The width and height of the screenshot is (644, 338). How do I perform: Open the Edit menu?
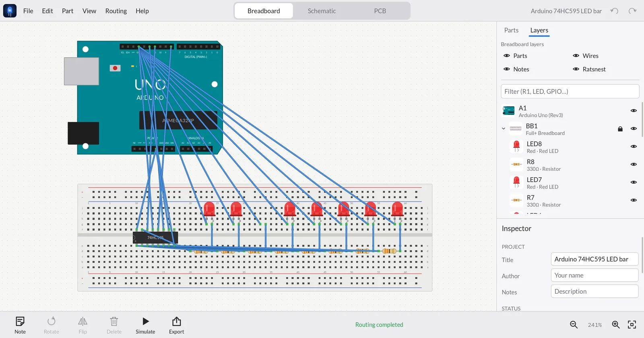click(47, 11)
